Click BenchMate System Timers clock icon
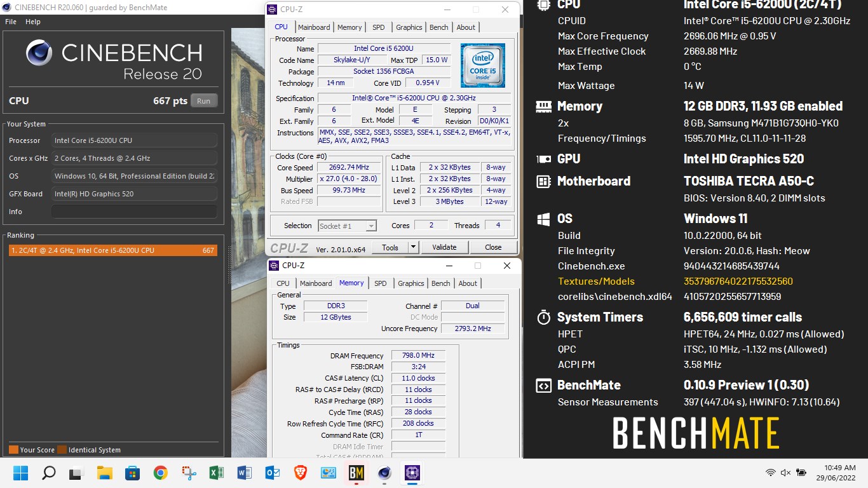The height and width of the screenshot is (488, 868). pos(543,317)
